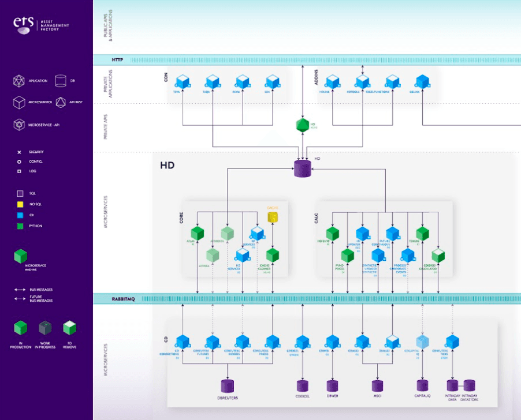
Task: Select the green HD API node under Private APIs
Action: coord(303,125)
